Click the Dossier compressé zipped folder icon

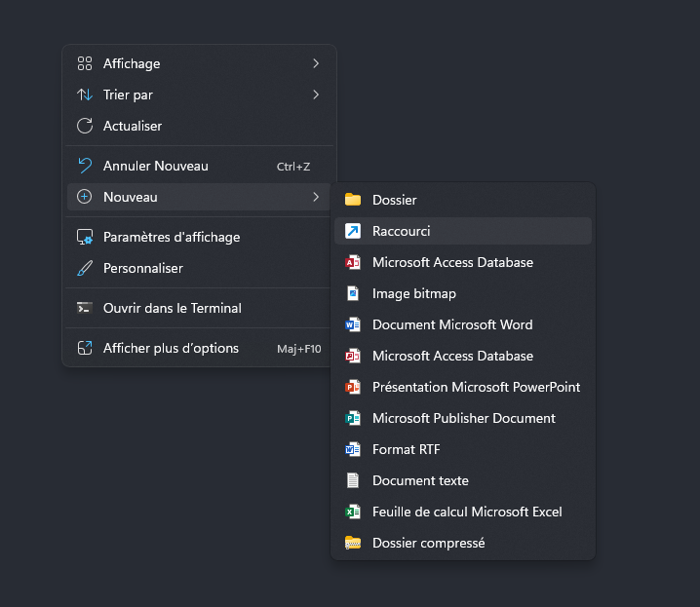[353, 543]
